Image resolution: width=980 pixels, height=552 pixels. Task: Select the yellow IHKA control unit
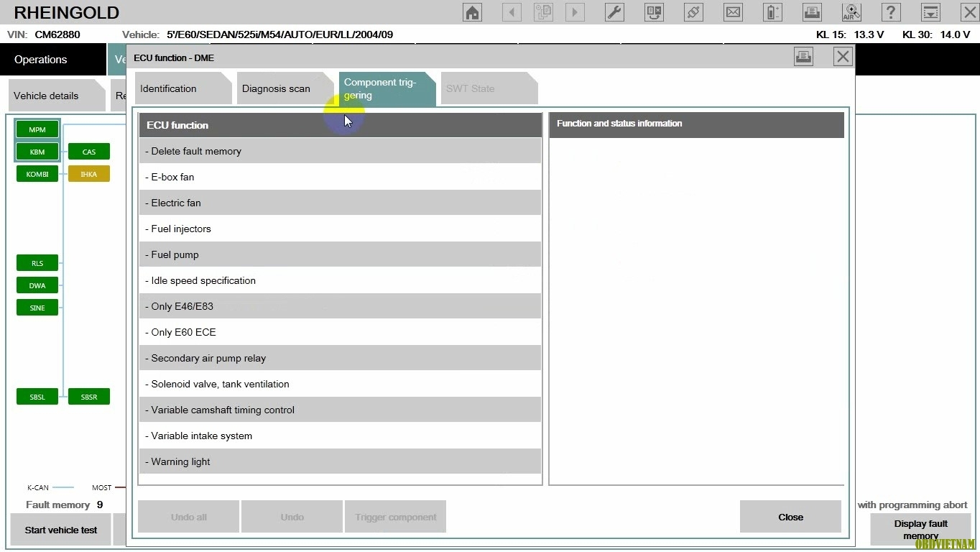coord(89,174)
